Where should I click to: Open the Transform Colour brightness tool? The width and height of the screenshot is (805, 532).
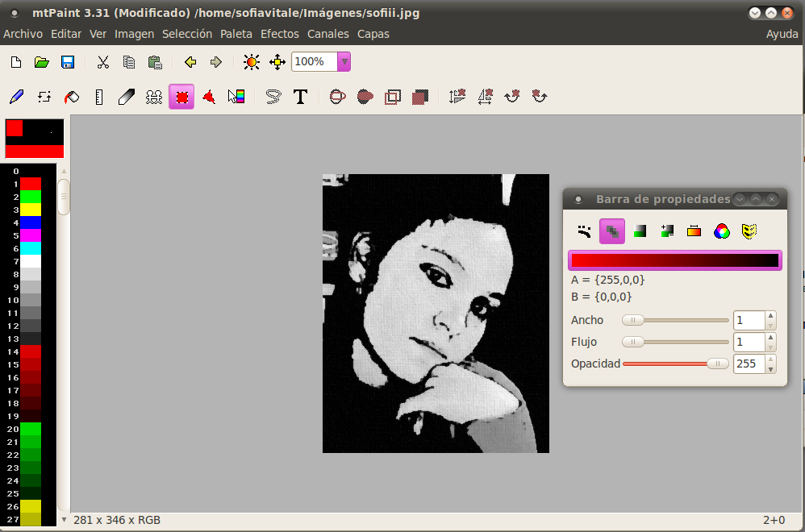[x=251, y=62]
